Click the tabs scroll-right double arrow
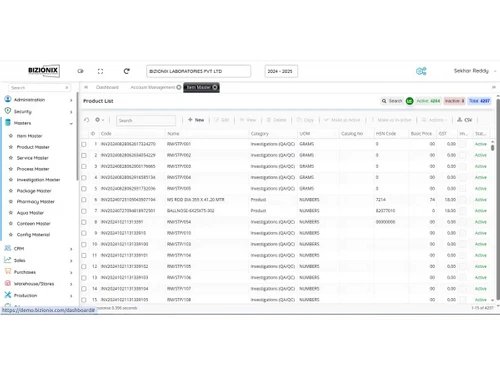Screen dimensions: 500x375 click(494, 87)
